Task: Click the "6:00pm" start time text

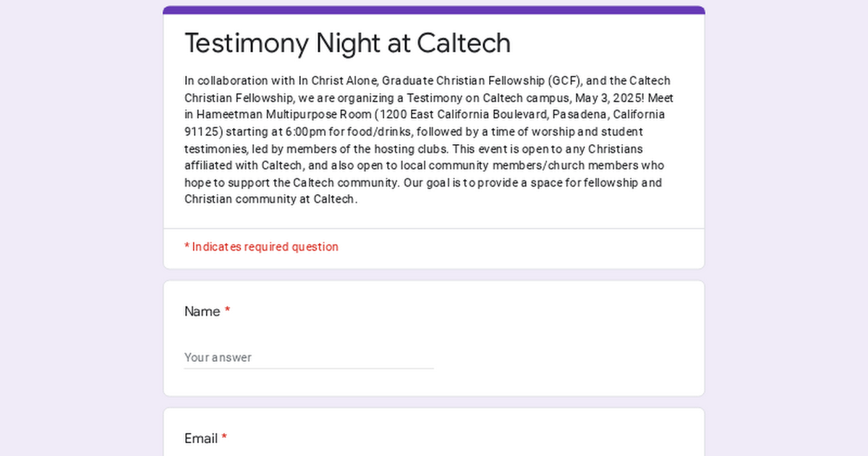Action: (287, 132)
